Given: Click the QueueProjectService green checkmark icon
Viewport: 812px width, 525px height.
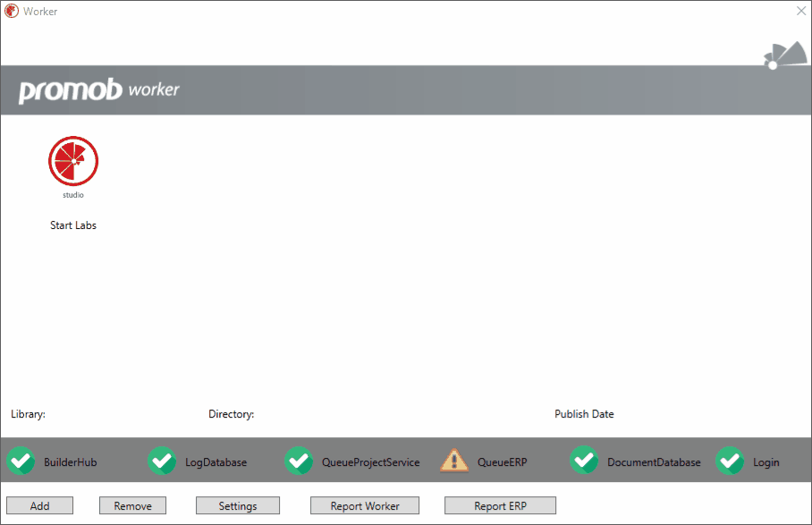Looking at the screenshot, I should point(299,461).
